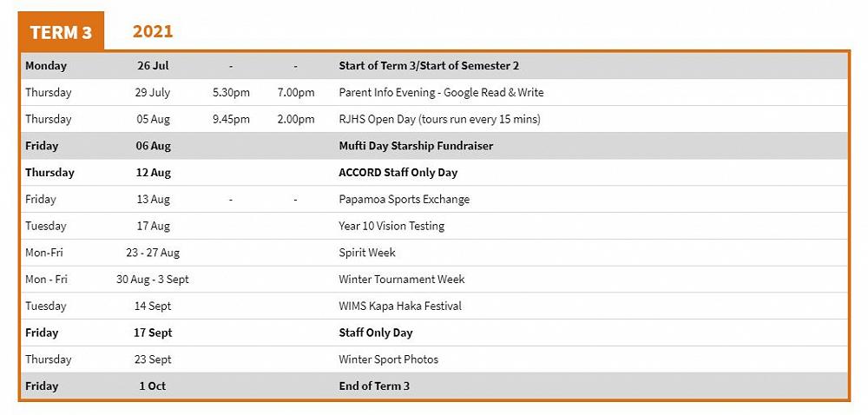The width and height of the screenshot is (868, 415).
Task: Select the 30 Aug - 3 Sept date
Action: click(x=153, y=280)
